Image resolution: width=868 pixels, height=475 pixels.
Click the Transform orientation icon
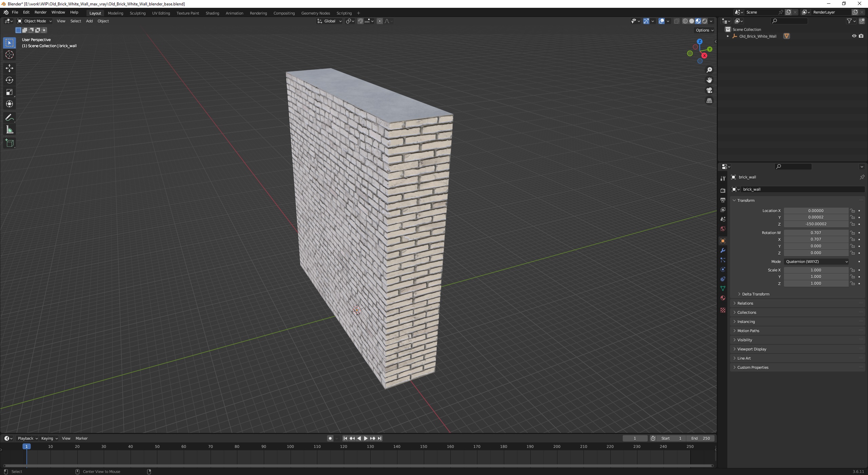pos(320,21)
